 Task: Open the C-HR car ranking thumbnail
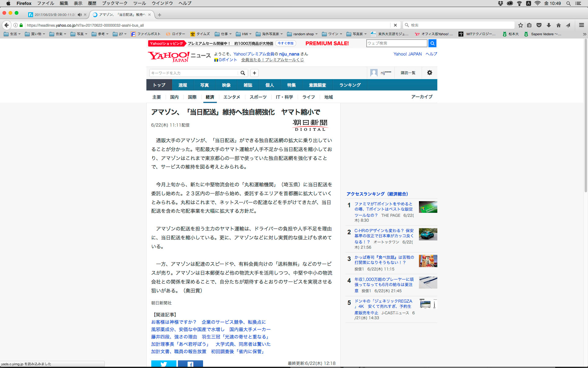428,234
